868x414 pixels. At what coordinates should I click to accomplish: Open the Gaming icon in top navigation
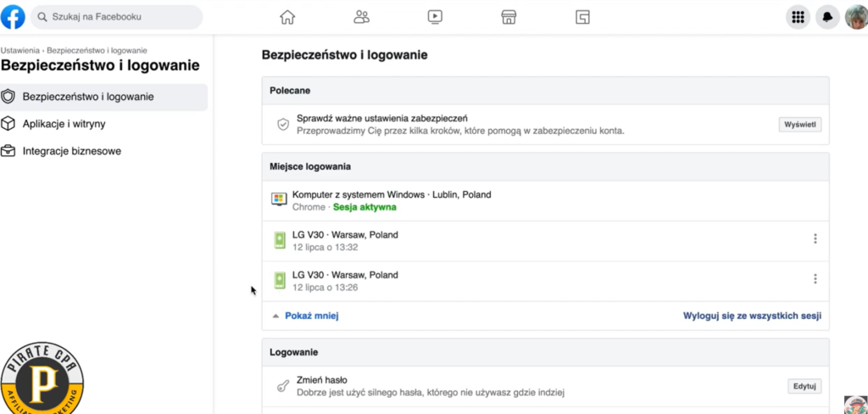pyautogui.click(x=582, y=17)
